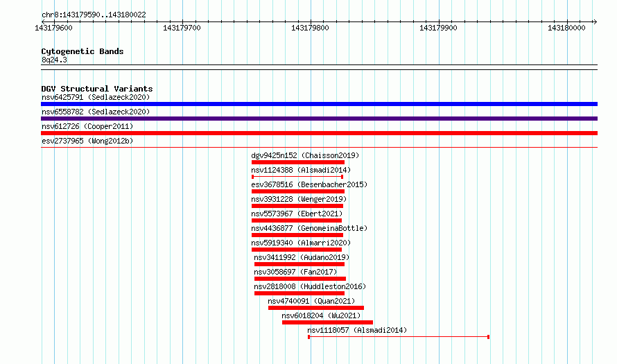Select the red bar under nsv6018204
This screenshot has height=364, width=617.
pos(327,322)
